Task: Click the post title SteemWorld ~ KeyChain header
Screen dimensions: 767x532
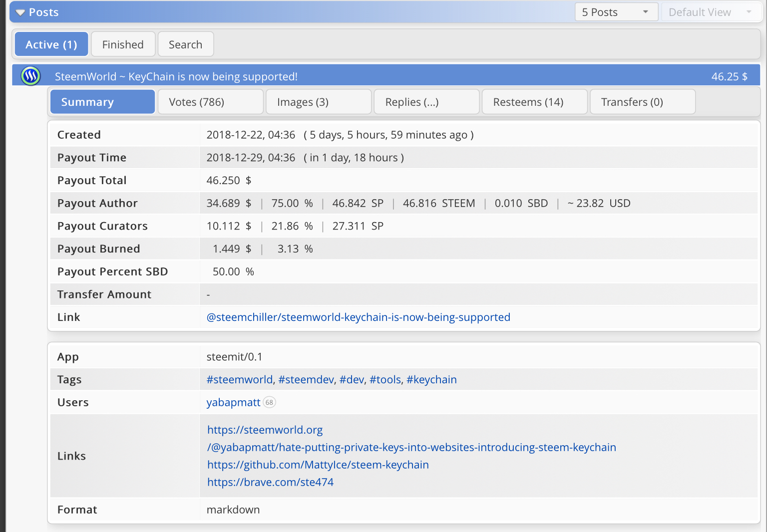Action: [x=176, y=76]
